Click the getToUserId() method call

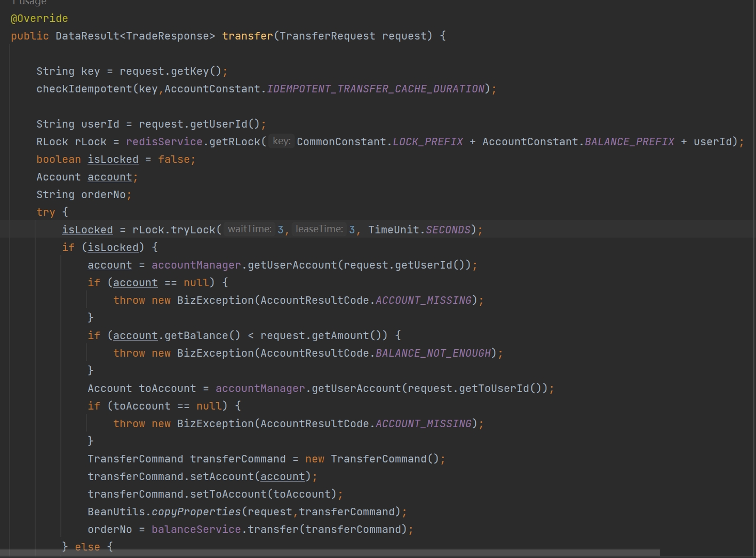click(500, 389)
